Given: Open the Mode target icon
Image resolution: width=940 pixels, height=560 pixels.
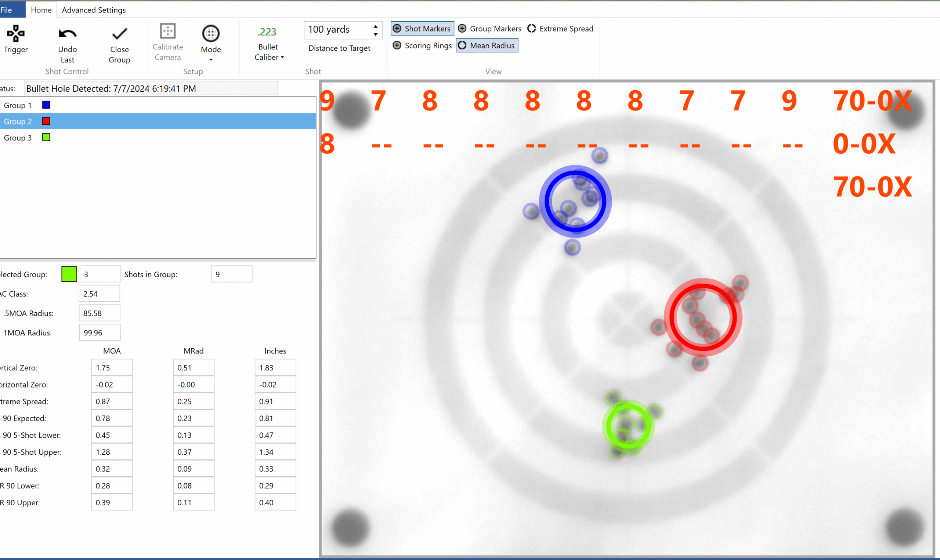Looking at the screenshot, I should click(x=211, y=34).
